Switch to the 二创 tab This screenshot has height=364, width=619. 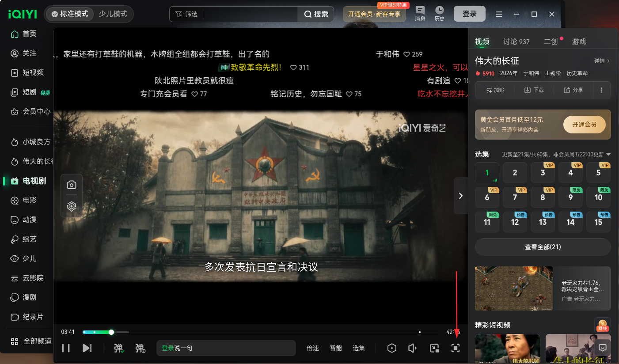(x=551, y=42)
